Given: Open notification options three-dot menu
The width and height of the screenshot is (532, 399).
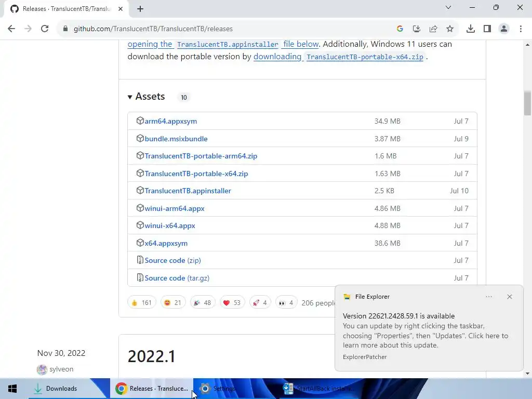Looking at the screenshot, I should coord(488,297).
